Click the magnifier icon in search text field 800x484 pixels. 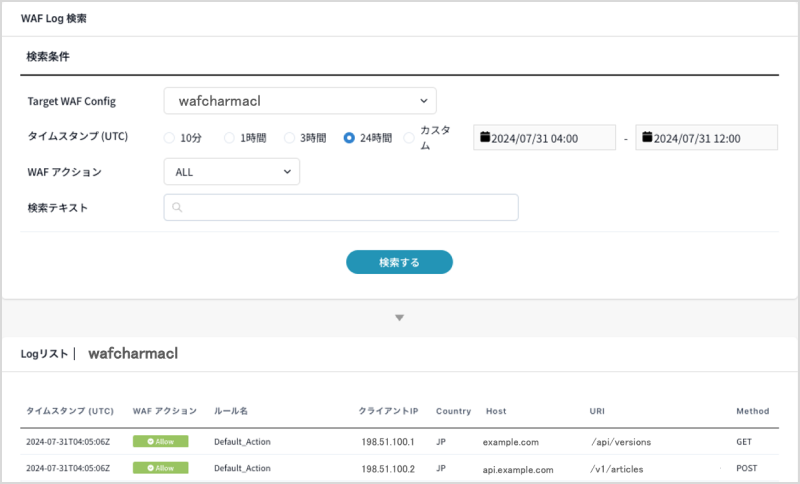click(x=177, y=207)
